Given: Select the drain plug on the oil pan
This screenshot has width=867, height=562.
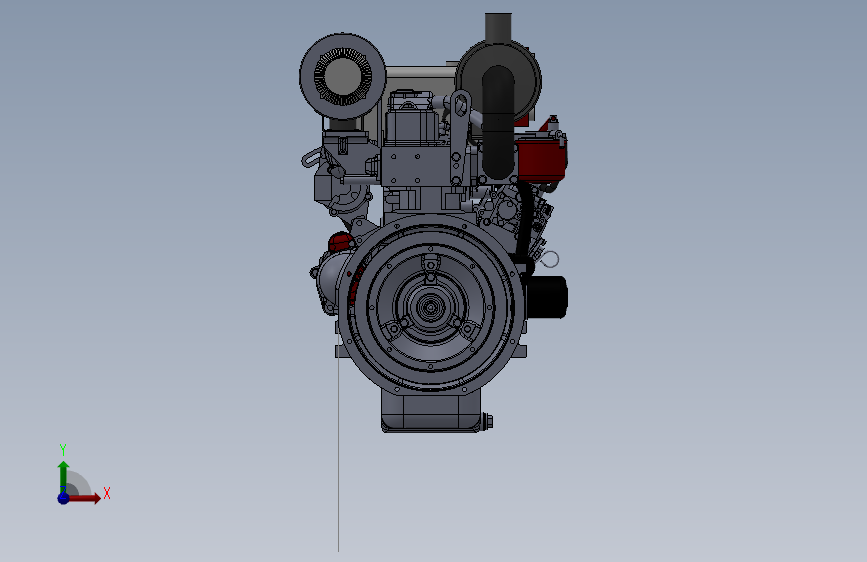Looking at the screenshot, I should click(x=488, y=422).
